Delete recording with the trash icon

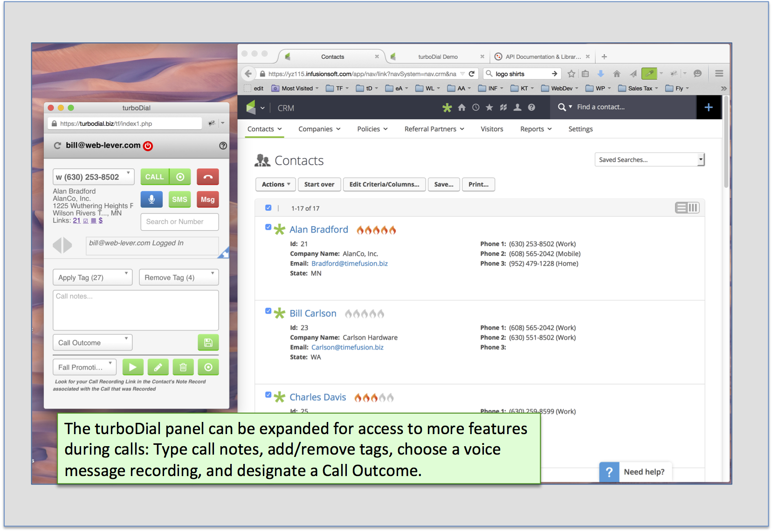coord(183,367)
